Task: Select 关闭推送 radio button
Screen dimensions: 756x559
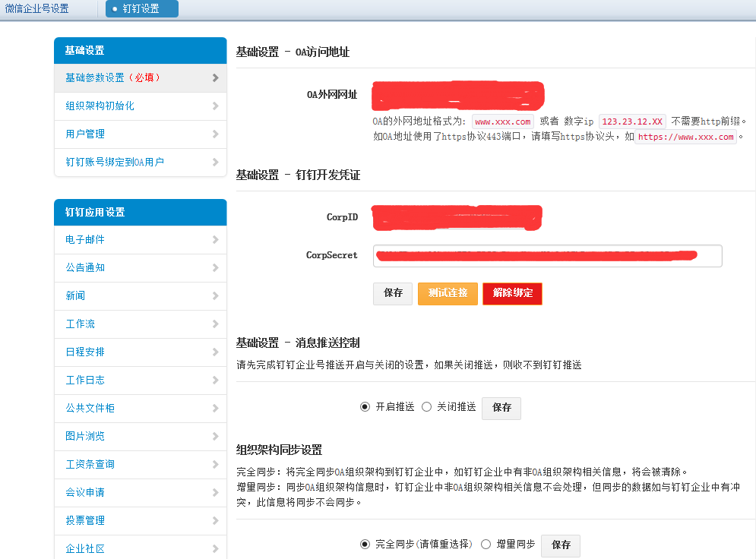Action: (x=427, y=407)
